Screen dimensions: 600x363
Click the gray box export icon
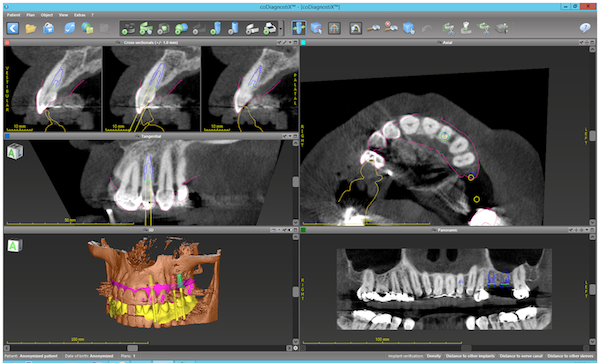(502, 28)
